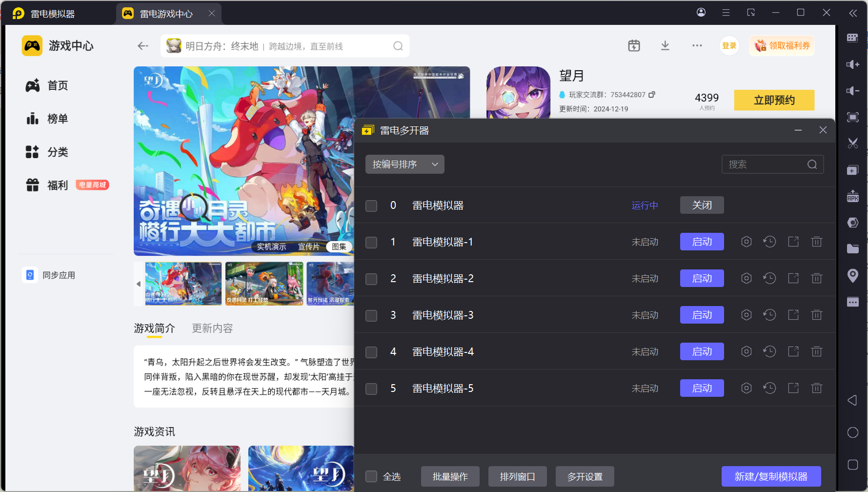Open more tools ellipsis in right sidebar
Image resolution: width=868 pixels, height=492 pixels.
[x=852, y=302]
